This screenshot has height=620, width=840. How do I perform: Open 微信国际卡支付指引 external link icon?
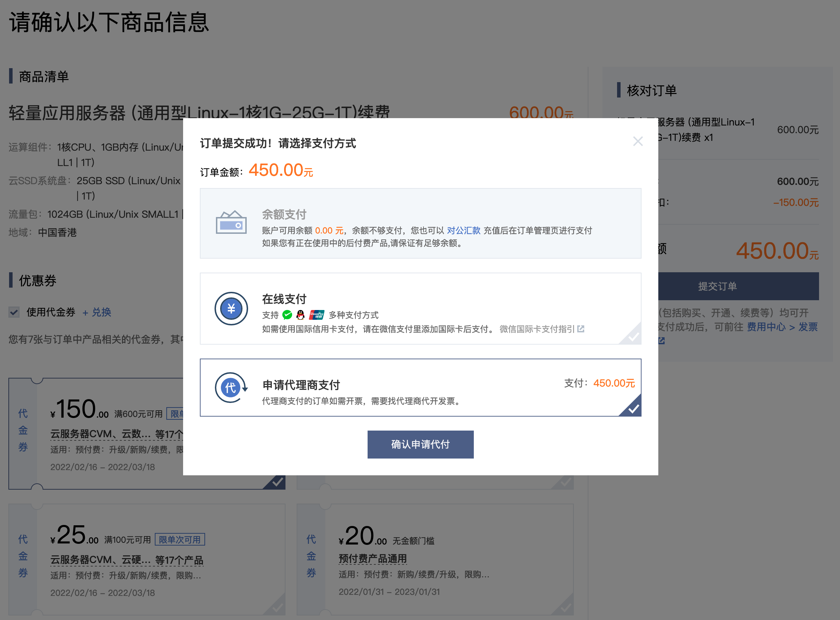[581, 329]
